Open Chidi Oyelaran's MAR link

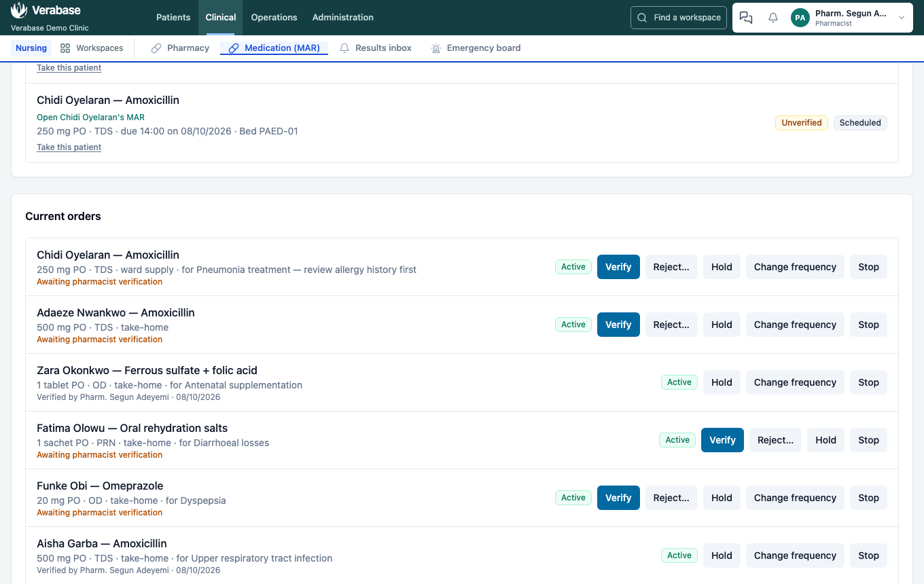(x=90, y=117)
